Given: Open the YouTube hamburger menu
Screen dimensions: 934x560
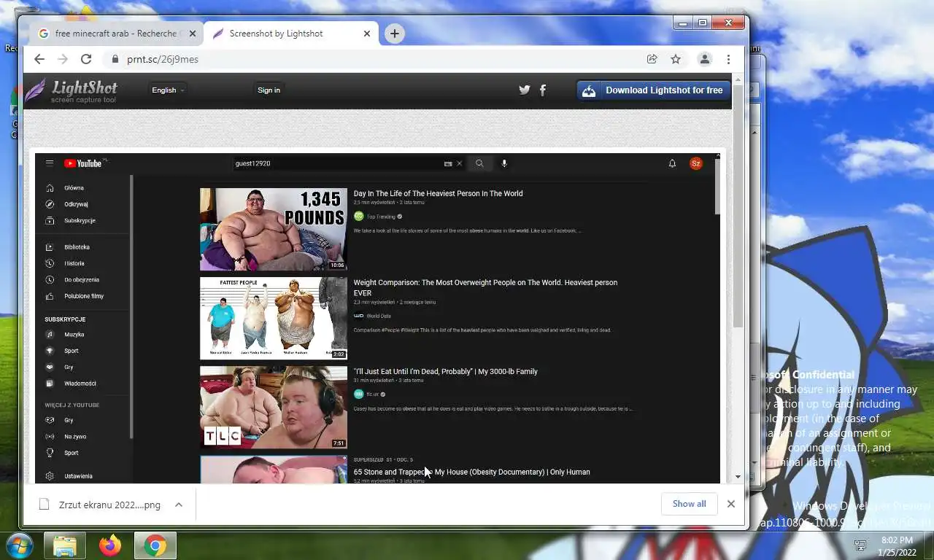Looking at the screenshot, I should coord(50,163).
